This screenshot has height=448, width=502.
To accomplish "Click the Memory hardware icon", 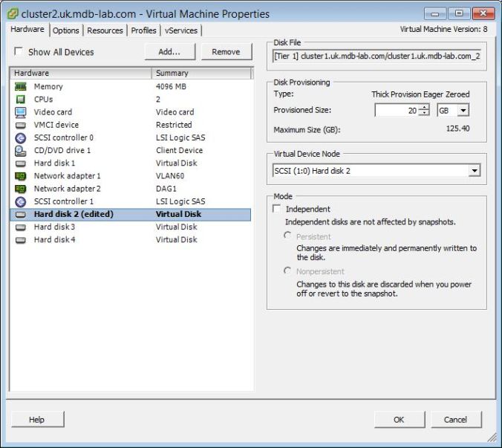I will (20, 87).
